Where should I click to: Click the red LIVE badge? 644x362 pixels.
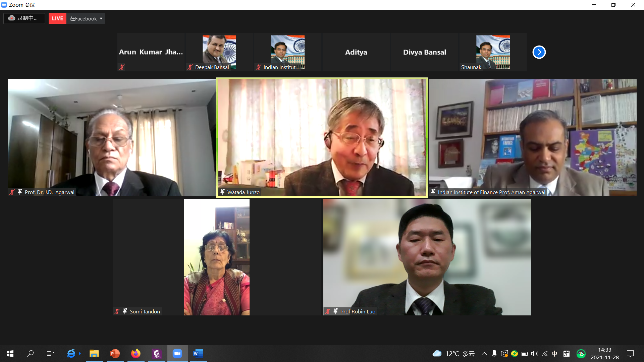coord(57,18)
